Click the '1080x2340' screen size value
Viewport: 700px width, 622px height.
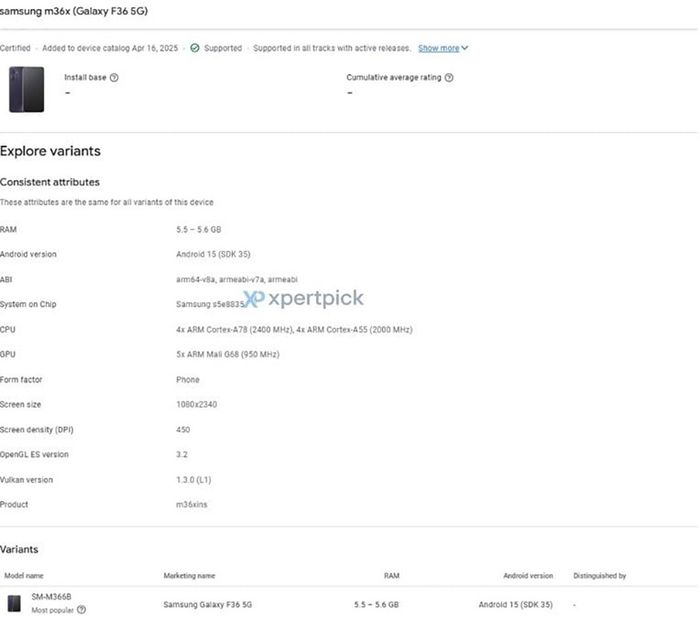tap(196, 405)
